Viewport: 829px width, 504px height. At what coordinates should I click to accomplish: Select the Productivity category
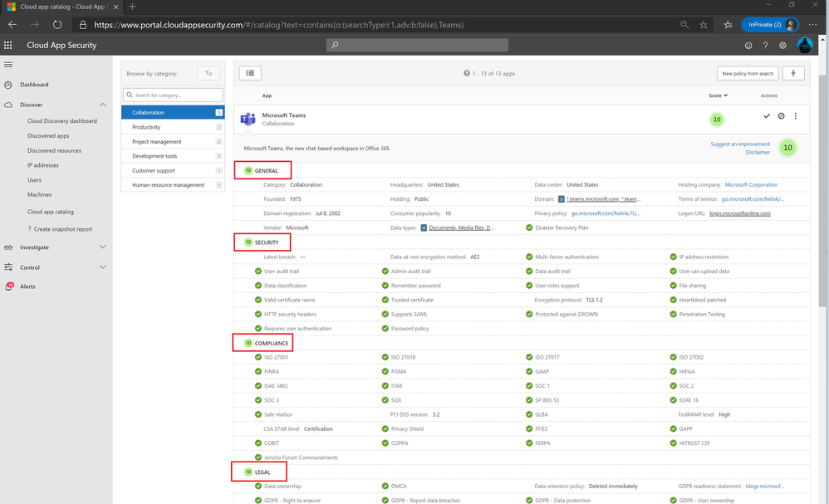coord(173,127)
